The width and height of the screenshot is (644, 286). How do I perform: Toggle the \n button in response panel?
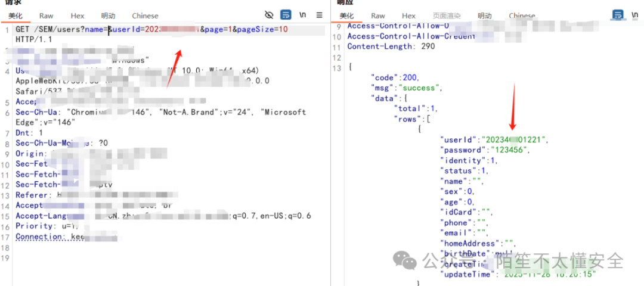click(635, 15)
